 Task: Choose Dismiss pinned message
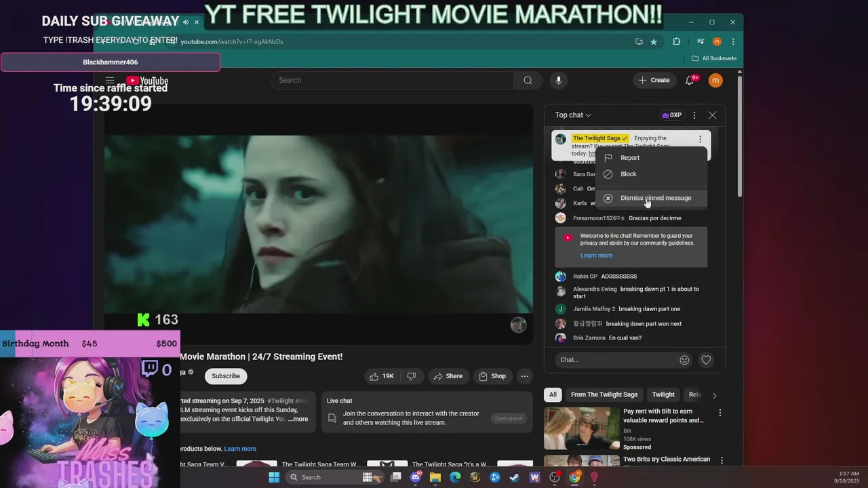pos(652,198)
